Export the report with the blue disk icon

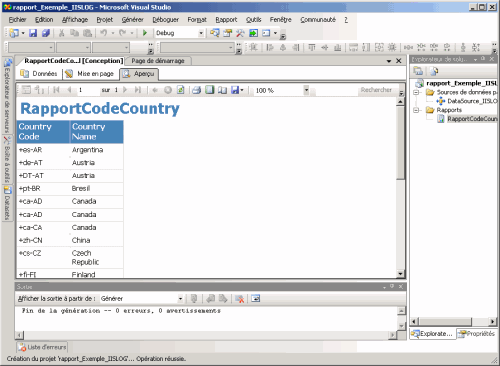pyautogui.click(x=235, y=90)
